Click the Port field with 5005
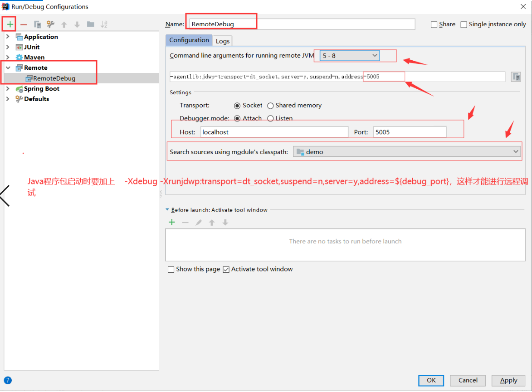 (x=410, y=132)
